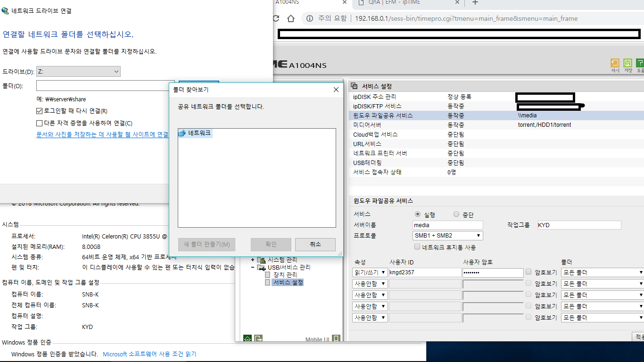Click the Chrome reload icon
Screen dimensions: 644x362
pos(276,18)
